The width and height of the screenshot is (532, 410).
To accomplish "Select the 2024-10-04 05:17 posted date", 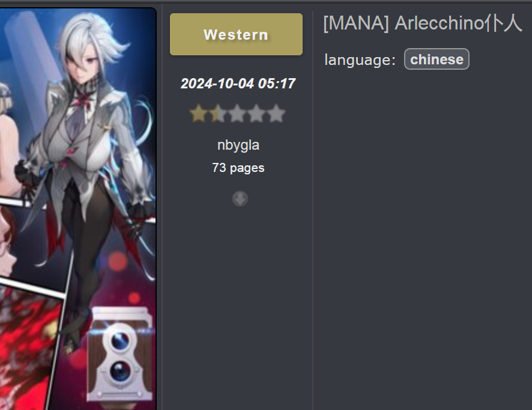I will pyautogui.click(x=238, y=84).
